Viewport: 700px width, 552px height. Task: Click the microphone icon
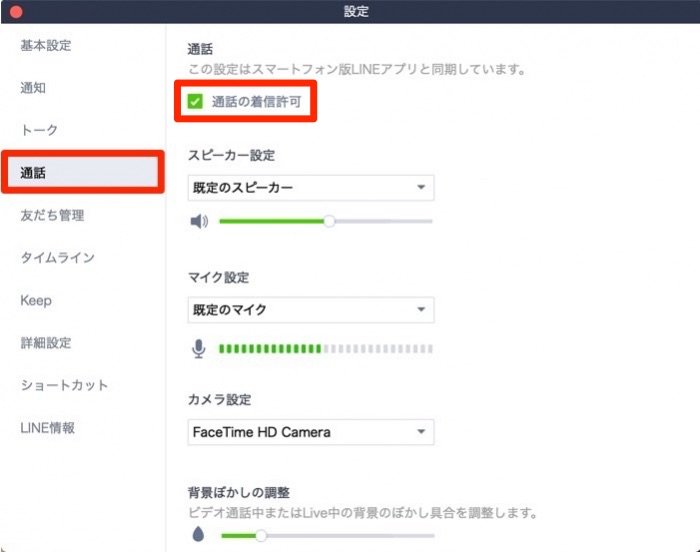coord(199,349)
